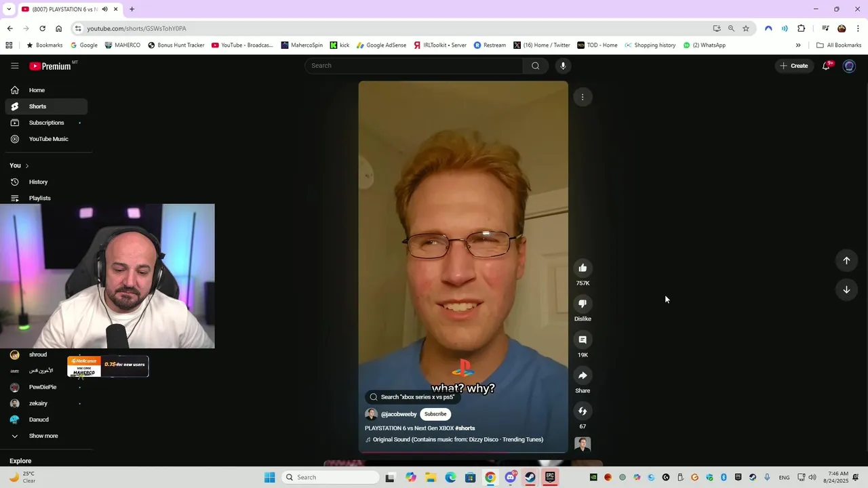Select Shorts in YouTube sidebar

(x=46, y=106)
